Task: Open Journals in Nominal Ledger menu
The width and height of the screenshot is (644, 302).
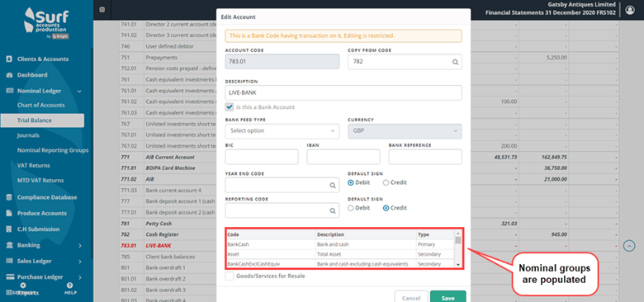Action: point(28,135)
